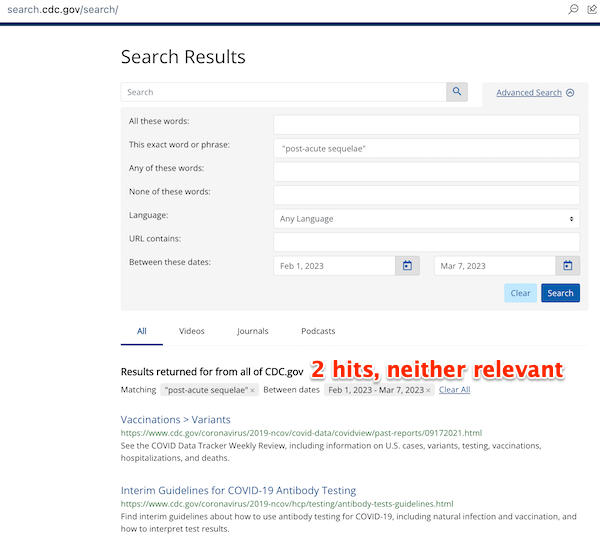Focus the All these words field
Image resolution: width=600 pixels, height=540 pixels.
[x=427, y=125]
